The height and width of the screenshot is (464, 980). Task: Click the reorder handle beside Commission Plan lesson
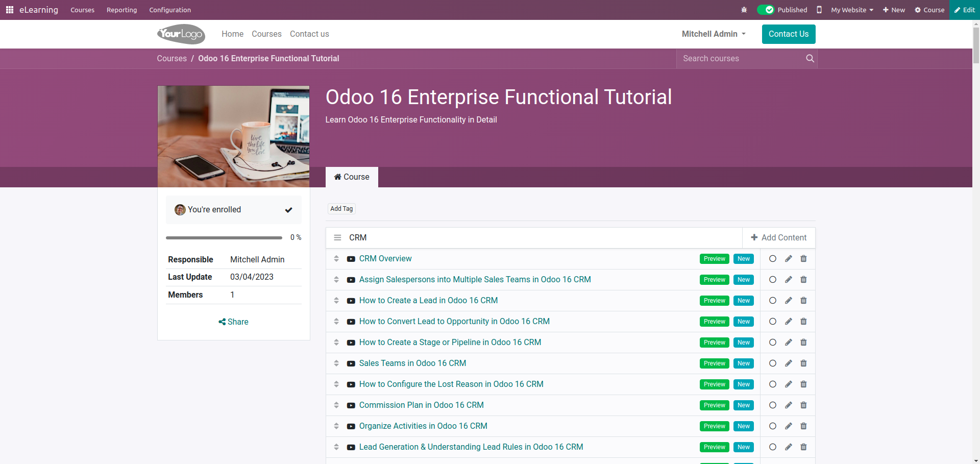click(x=336, y=405)
